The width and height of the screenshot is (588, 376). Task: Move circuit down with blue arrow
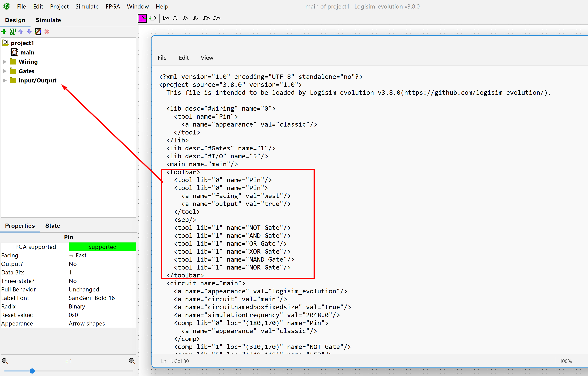pyautogui.click(x=29, y=32)
